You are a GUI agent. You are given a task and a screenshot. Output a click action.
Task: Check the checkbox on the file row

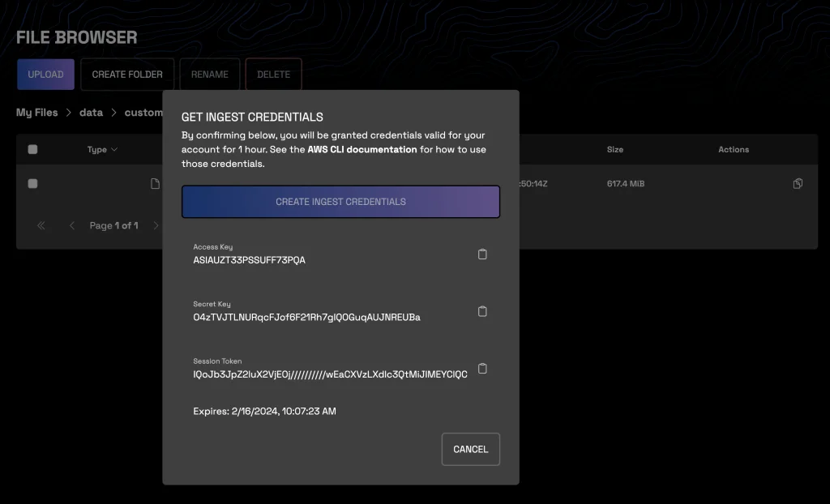pyautogui.click(x=32, y=183)
